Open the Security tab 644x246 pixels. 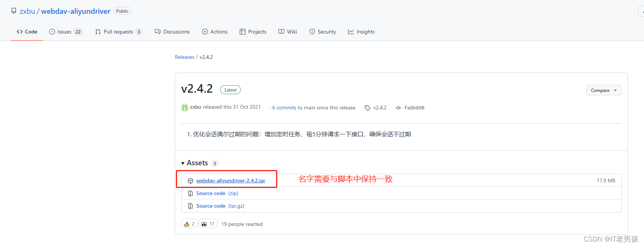[x=323, y=32]
